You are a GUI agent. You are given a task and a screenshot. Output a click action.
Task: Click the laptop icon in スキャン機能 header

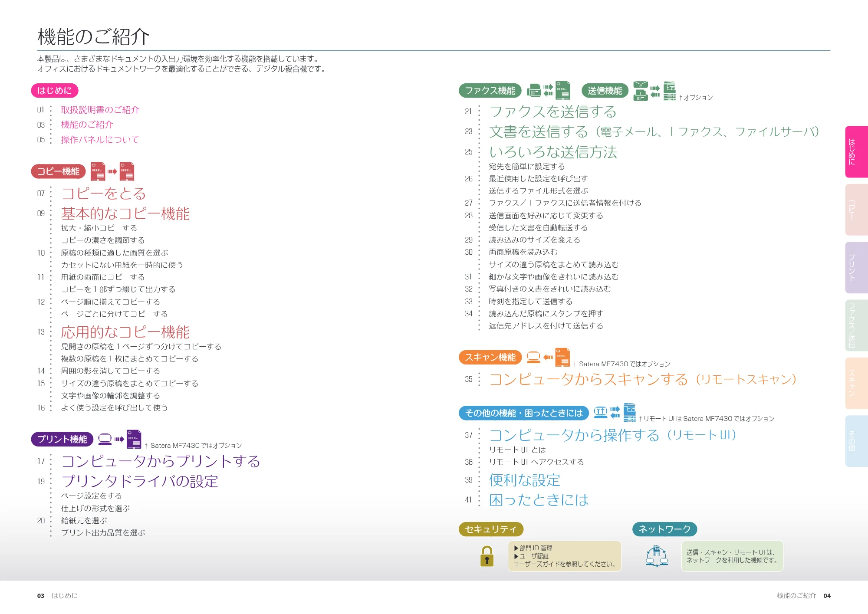[533, 357]
